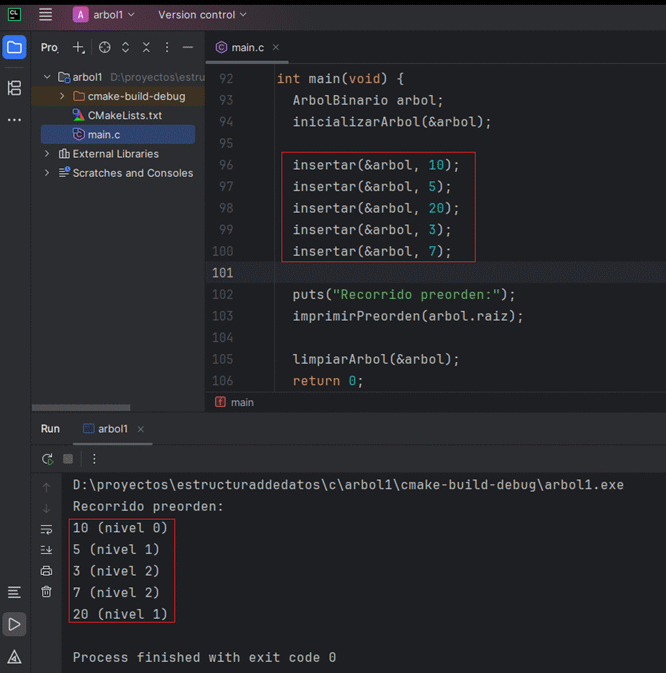Open the Structure tool window

pos(14,88)
